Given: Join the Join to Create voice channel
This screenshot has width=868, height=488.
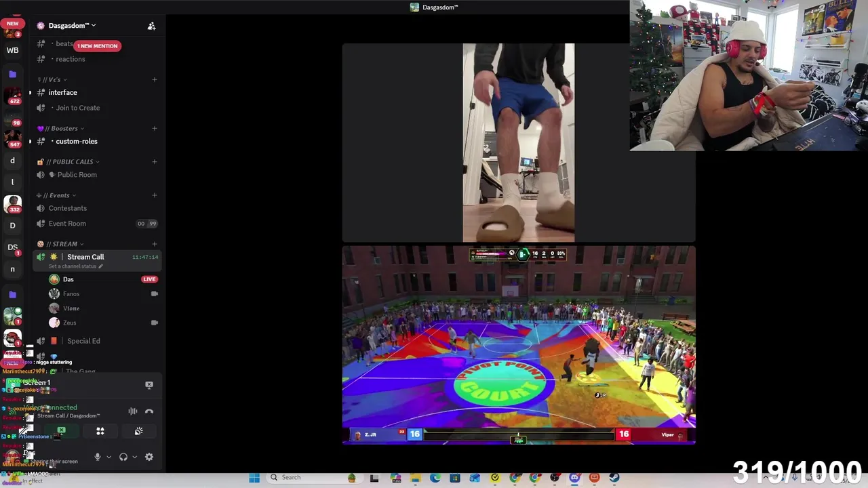Looking at the screenshot, I should [77, 108].
